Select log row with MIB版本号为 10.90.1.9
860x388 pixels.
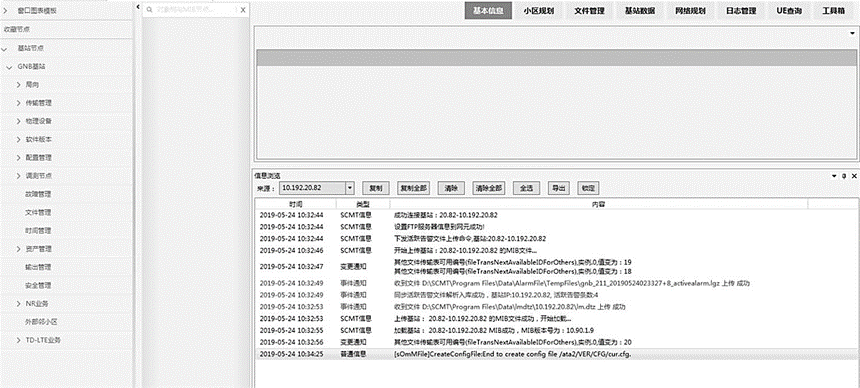click(556, 330)
